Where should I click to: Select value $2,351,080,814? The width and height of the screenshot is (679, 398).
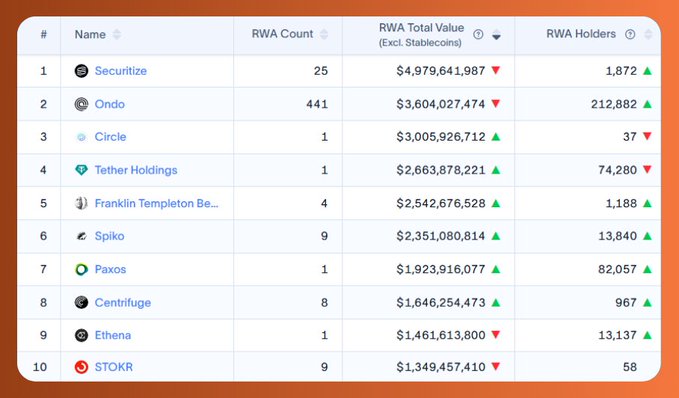pyautogui.click(x=441, y=236)
